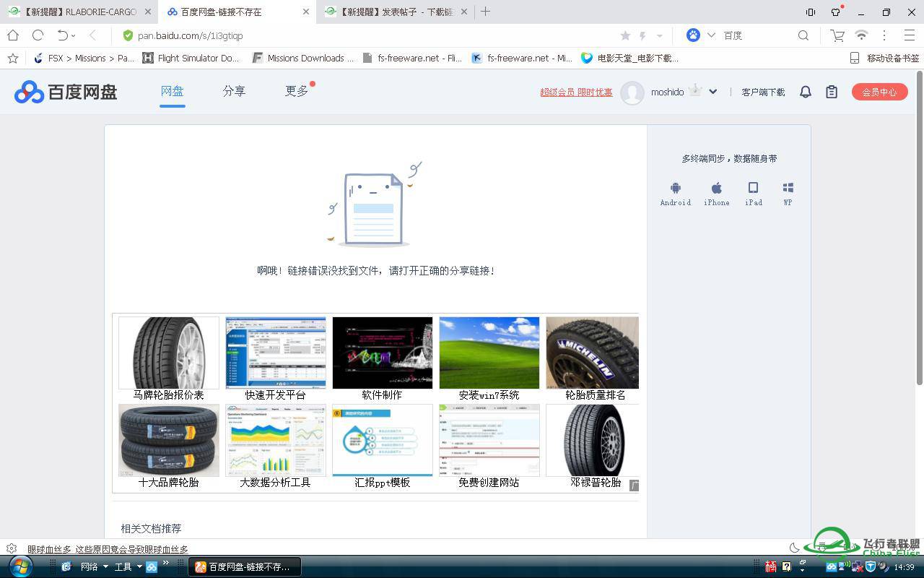Image resolution: width=924 pixels, height=578 pixels.
Task: Expand the moshido account dropdown arrow
Action: click(x=713, y=92)
